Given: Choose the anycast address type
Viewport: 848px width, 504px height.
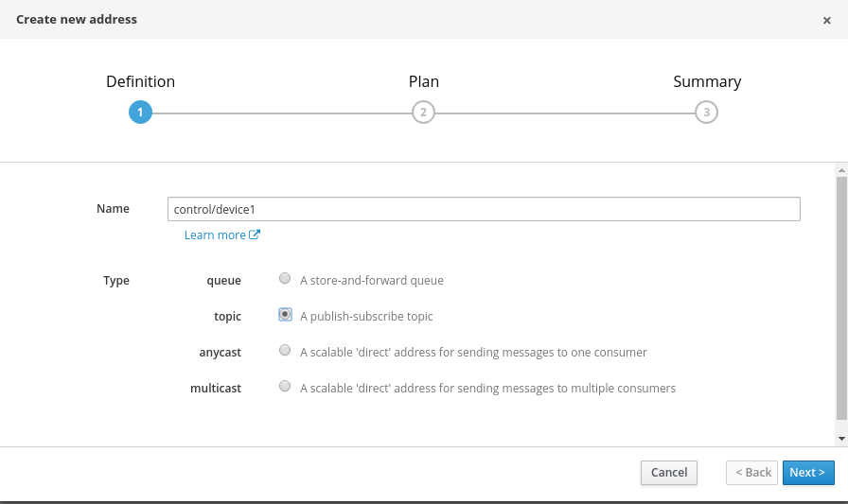Looking at the screenshot, I should click(x=285, y=351).
